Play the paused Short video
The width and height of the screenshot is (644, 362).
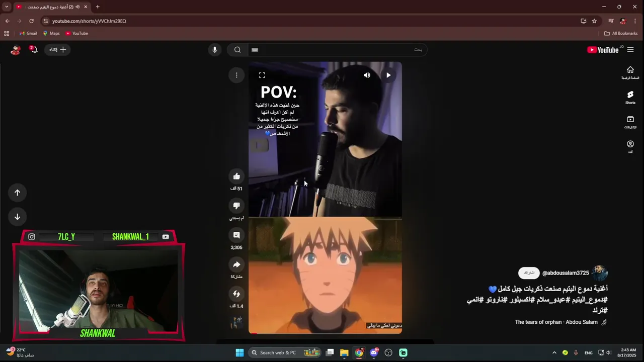click(388, 75)
